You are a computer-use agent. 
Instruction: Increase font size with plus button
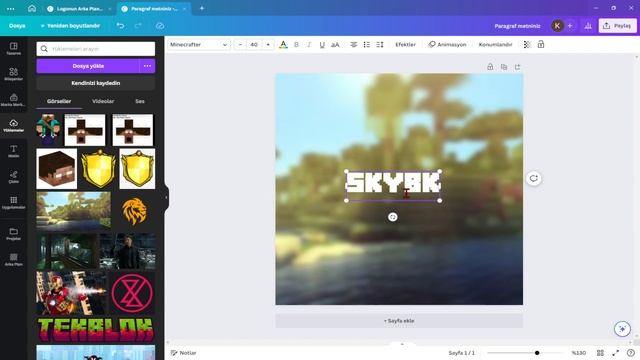pos(268,44)
